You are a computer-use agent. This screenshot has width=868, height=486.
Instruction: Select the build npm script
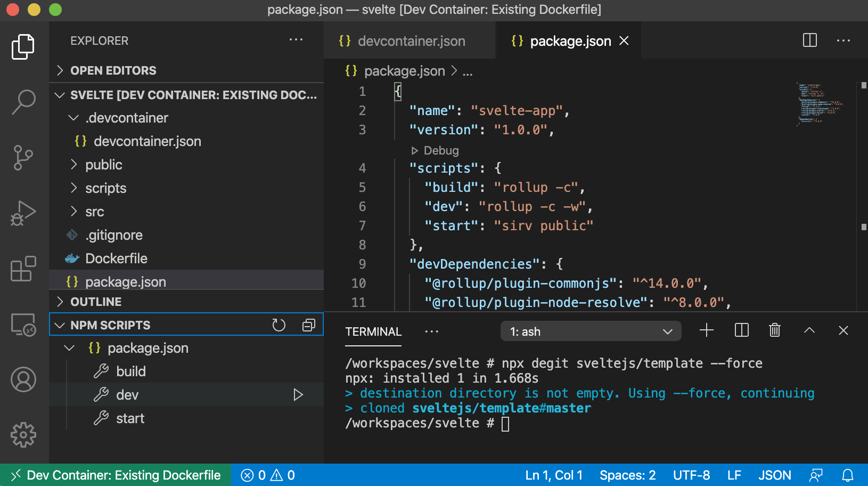tap(186, 371)
